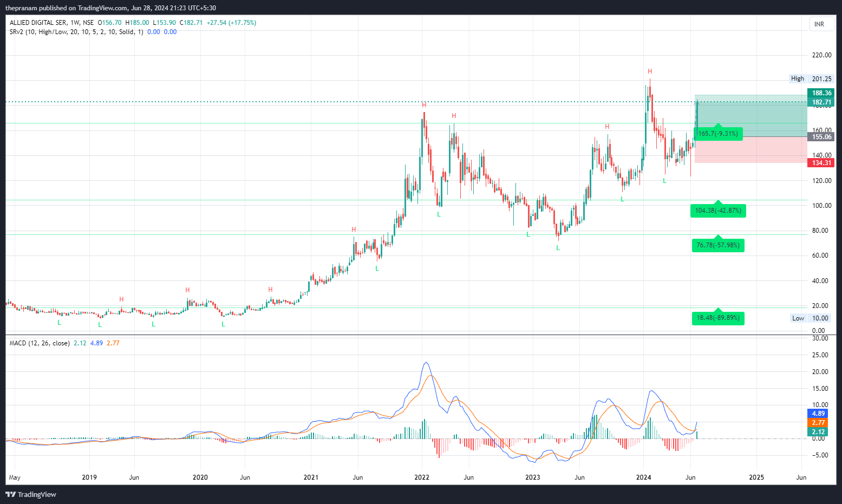Select the red stop-loss zone

[x=750, y=150]
